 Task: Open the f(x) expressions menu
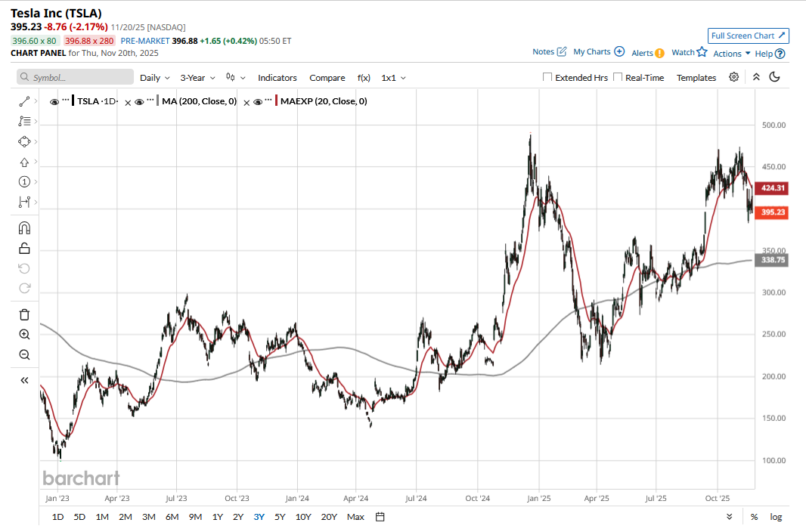pyautogui.click(x=364, y=78)
